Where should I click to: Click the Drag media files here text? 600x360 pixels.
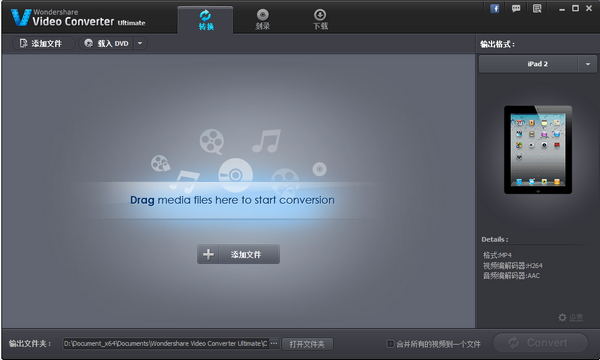232,200
